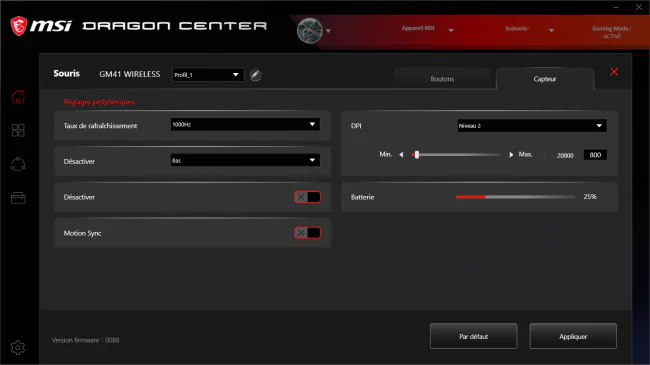Click the DPI slider handle
The width and height of the screenshot is (650, 365).
(417, 155)
